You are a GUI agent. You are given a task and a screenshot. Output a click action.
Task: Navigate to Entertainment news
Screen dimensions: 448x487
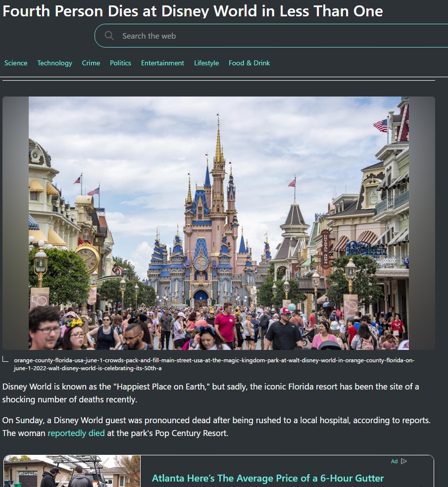pos(162,63)
